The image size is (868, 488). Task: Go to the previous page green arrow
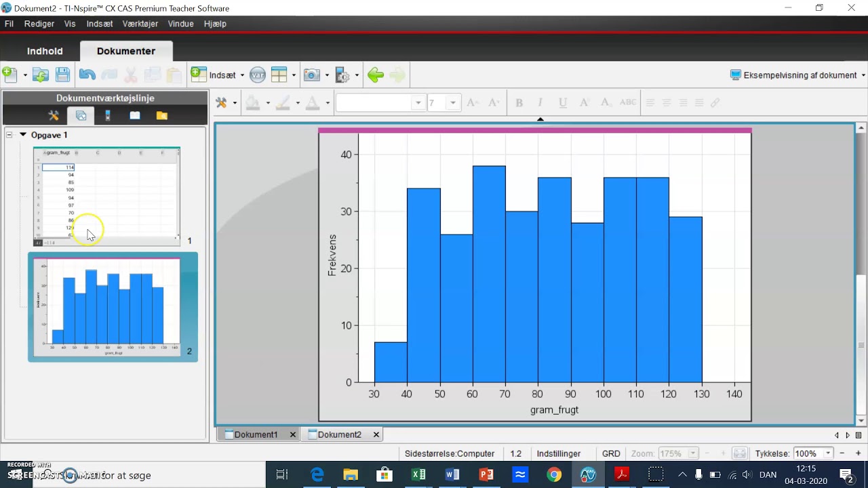click(376, 75)
